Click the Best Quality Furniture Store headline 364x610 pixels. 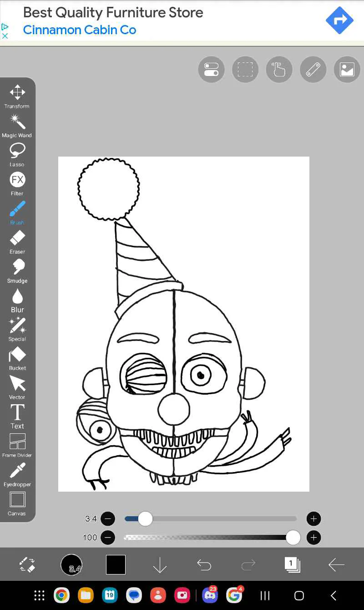tap(113, 12)
